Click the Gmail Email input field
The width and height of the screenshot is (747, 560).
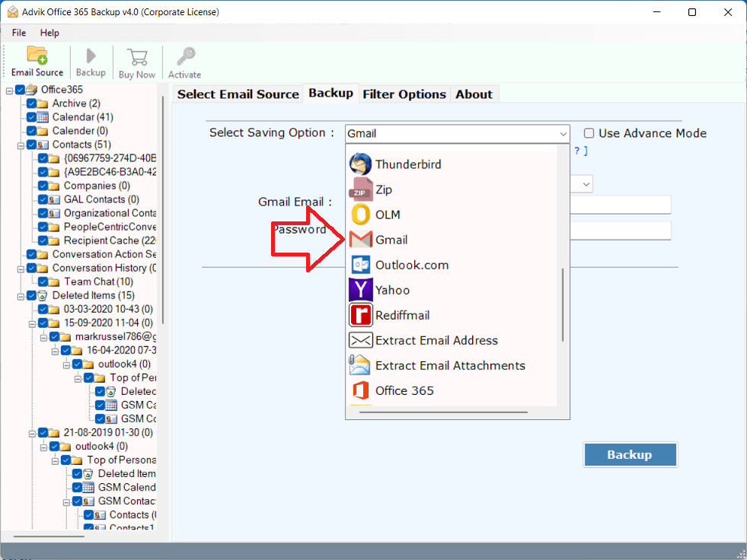click(x=621, y=205)
